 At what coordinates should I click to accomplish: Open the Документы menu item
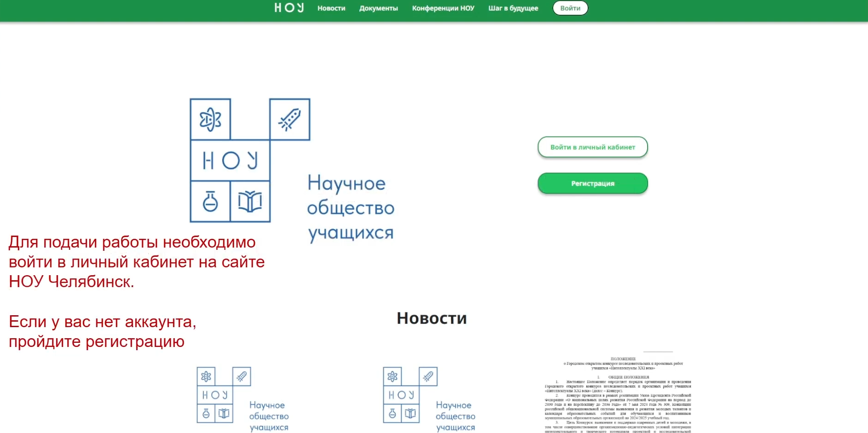coord(378,8)
